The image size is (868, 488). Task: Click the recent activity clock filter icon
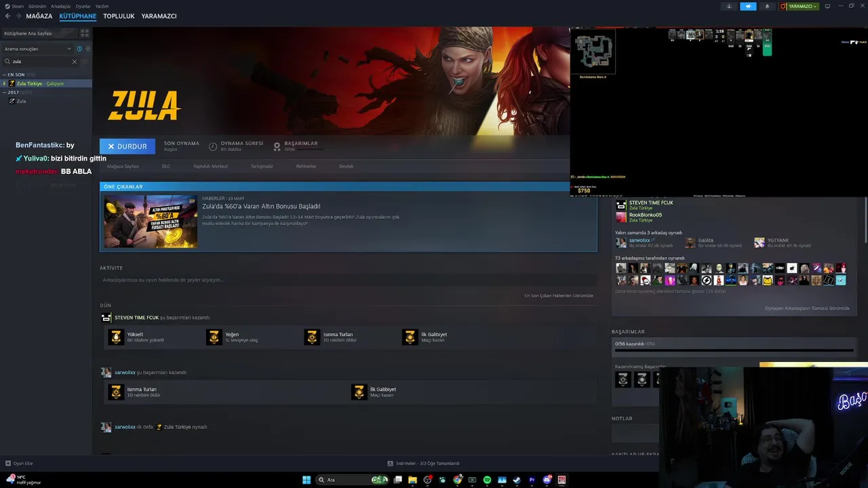pos(79,49)
